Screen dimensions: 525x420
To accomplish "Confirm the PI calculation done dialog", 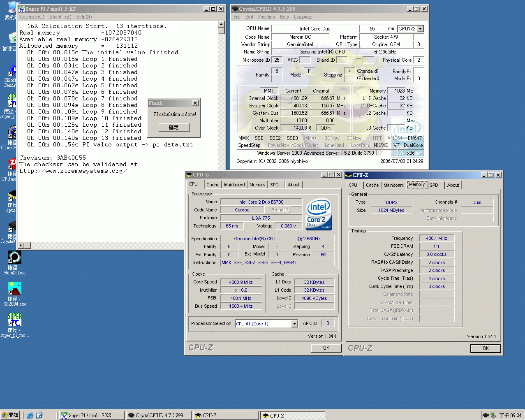I will point(174,128).
